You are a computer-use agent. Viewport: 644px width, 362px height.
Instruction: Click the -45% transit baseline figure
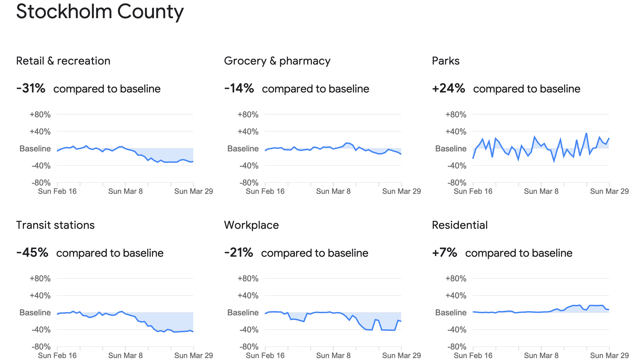[x=32, y=253]
